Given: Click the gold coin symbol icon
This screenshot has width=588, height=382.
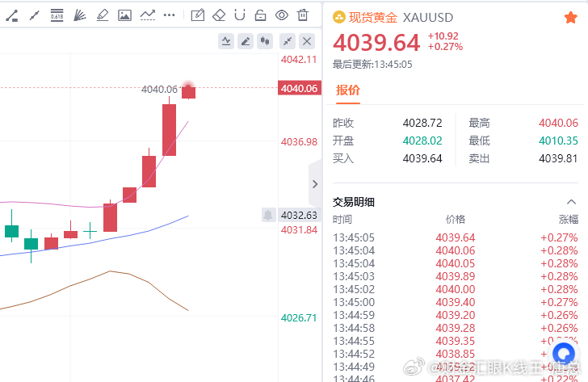Looking at the screenshot, I should tap(339, 17).
